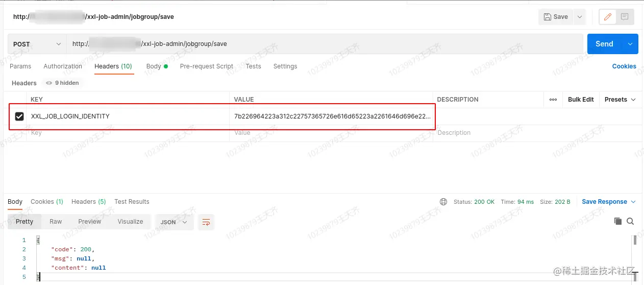
Task: Expand the Send button dropdown arrow
Action: pyautogui.click(x=630, y=44)
